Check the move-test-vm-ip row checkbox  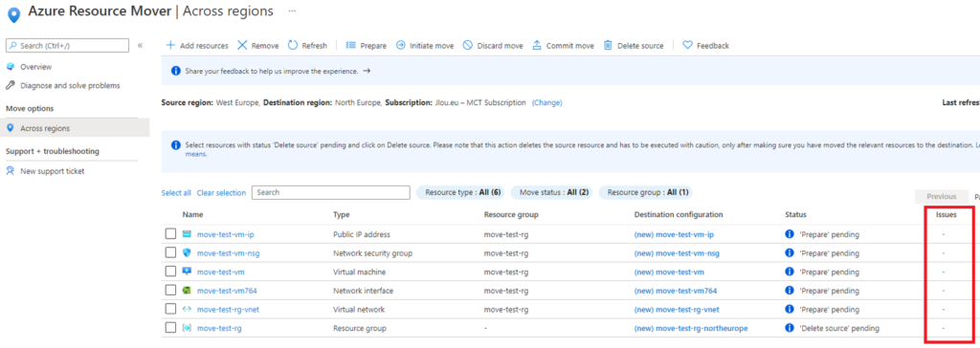[x=170, y=234]
